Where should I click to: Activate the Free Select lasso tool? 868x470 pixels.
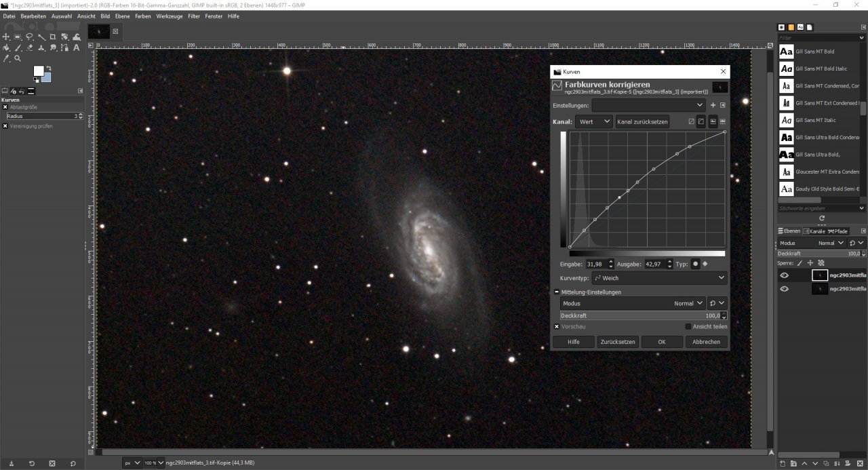click(x=30, y=37)
